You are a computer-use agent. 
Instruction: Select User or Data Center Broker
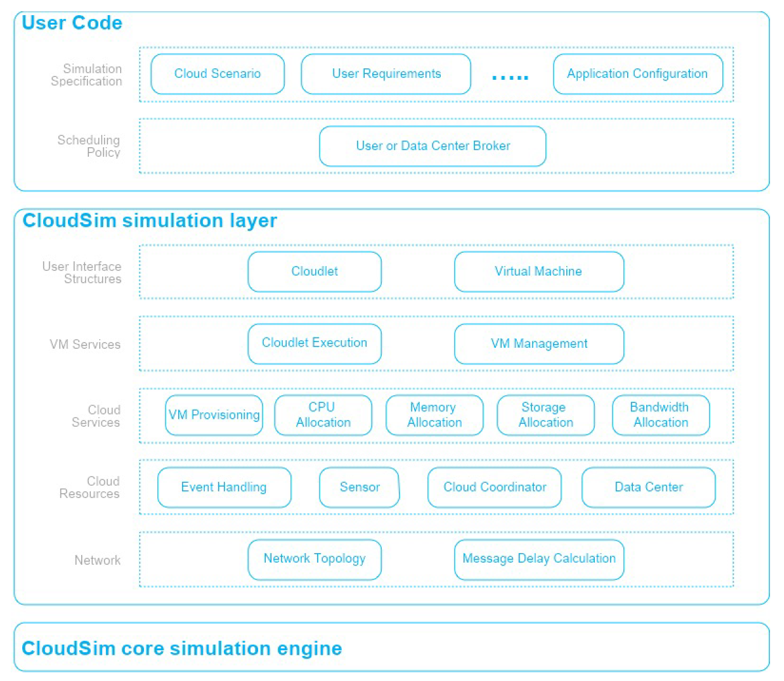(433, 146)
